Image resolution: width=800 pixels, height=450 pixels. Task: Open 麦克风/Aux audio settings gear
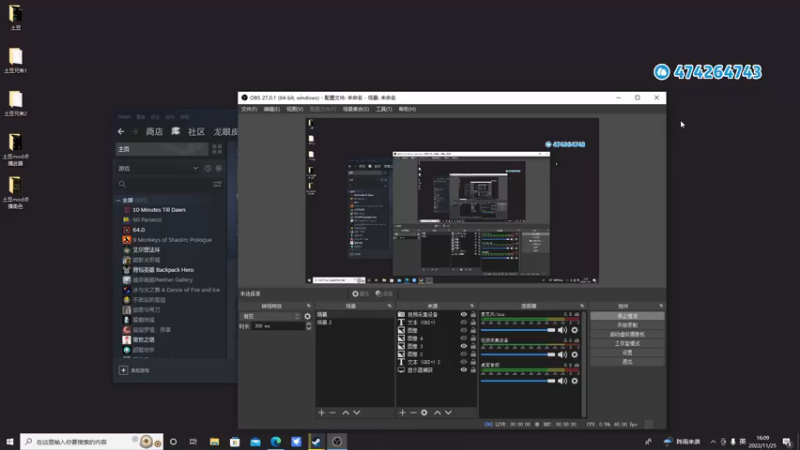pos(575,330)
